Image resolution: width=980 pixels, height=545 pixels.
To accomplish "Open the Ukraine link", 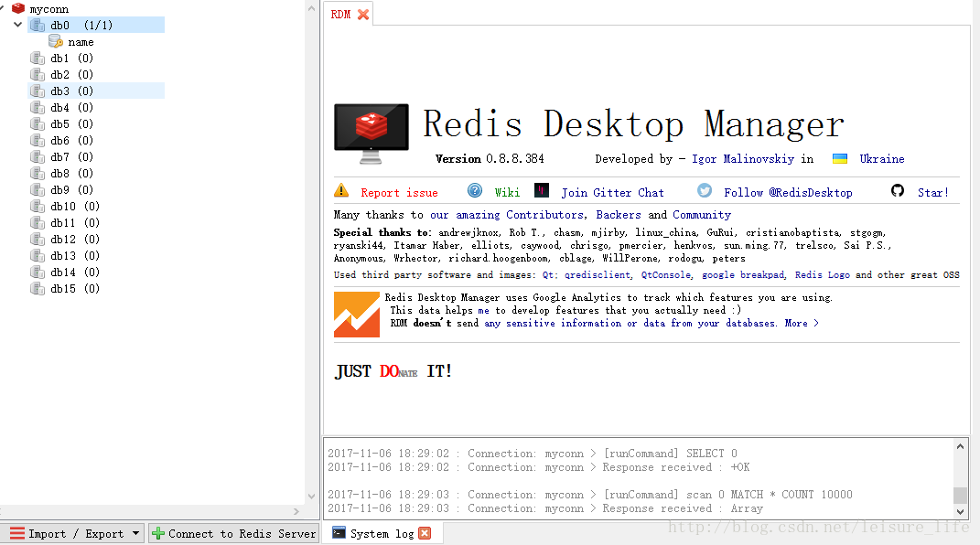I will coord(882,158).
